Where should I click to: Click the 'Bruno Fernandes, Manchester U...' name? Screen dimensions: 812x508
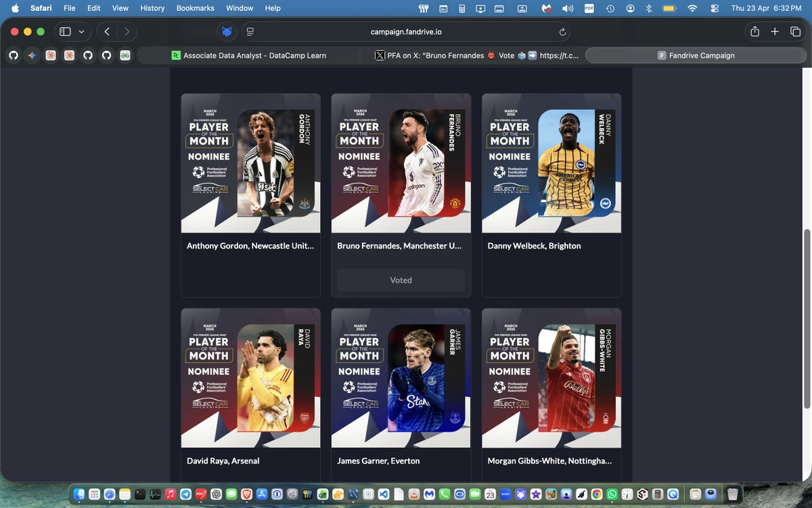(x=399, y=246)
